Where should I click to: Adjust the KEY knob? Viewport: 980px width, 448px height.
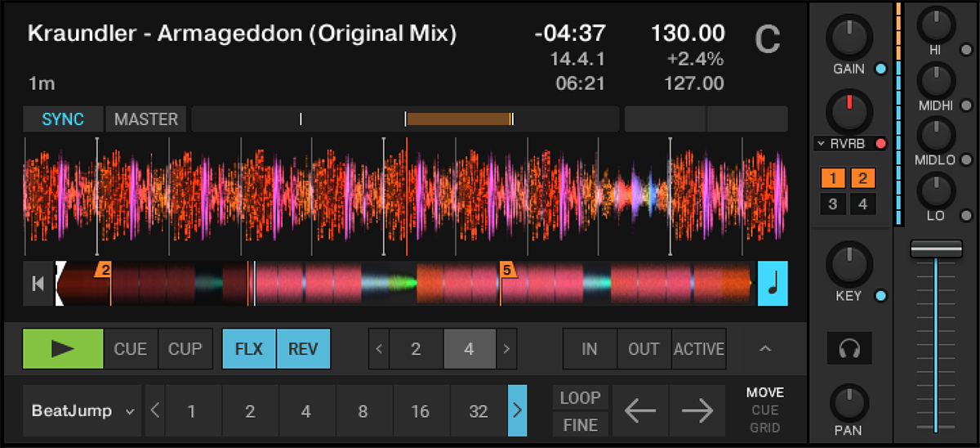[849, 263]
